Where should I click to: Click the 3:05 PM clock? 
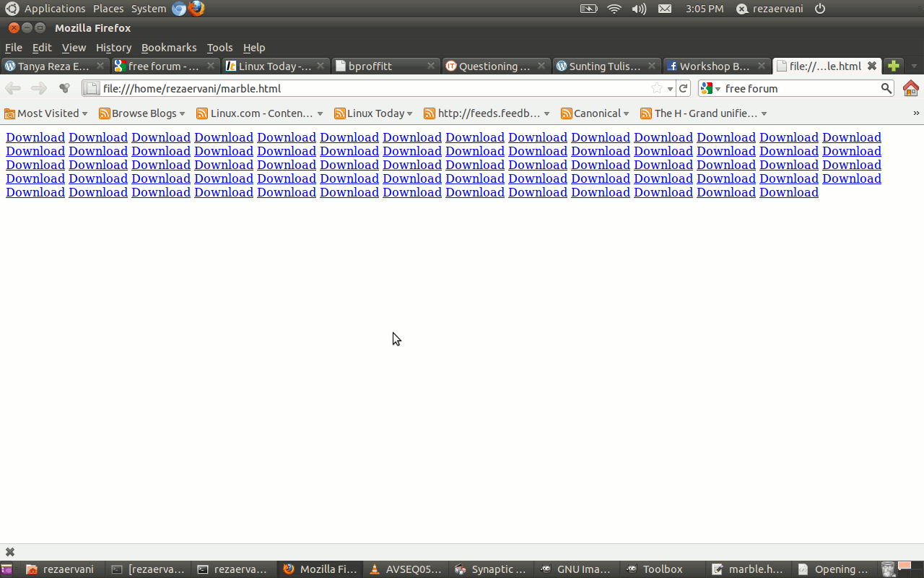click(x=705, y=9)
